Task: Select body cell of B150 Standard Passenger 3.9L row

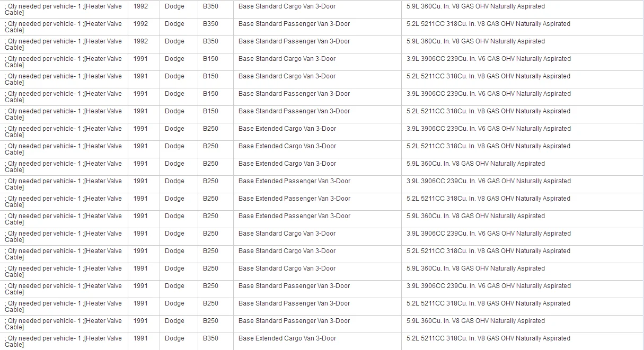Action: (x=317, y=97)
